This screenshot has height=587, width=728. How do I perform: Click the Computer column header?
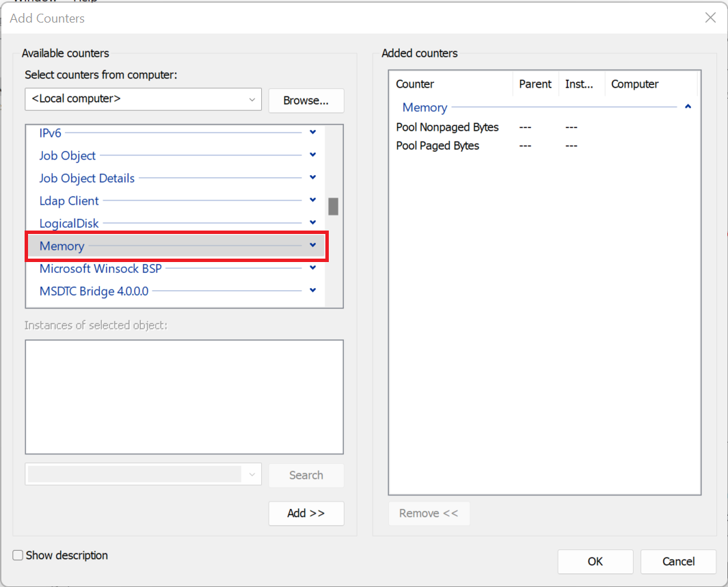pos(634,84)
